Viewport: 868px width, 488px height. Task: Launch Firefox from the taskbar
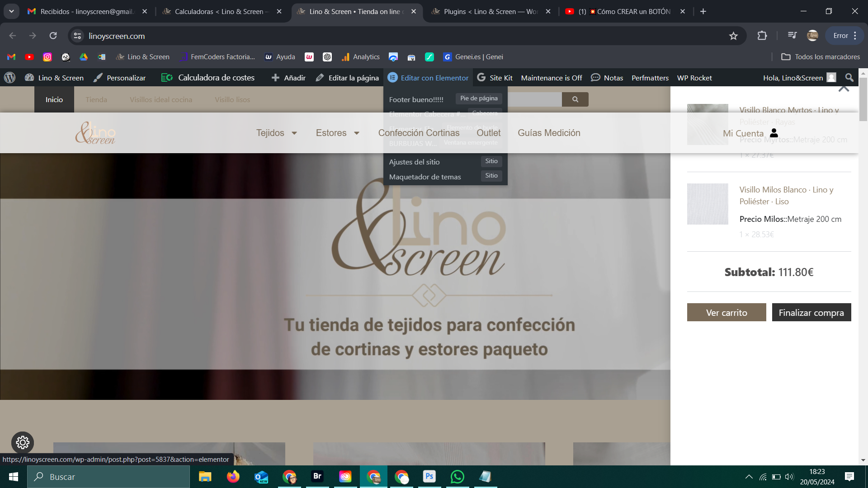[233, 477]
